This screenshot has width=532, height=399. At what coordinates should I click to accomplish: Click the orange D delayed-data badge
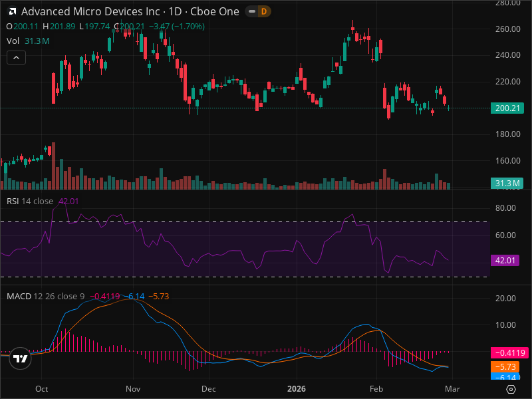(264, 11)
